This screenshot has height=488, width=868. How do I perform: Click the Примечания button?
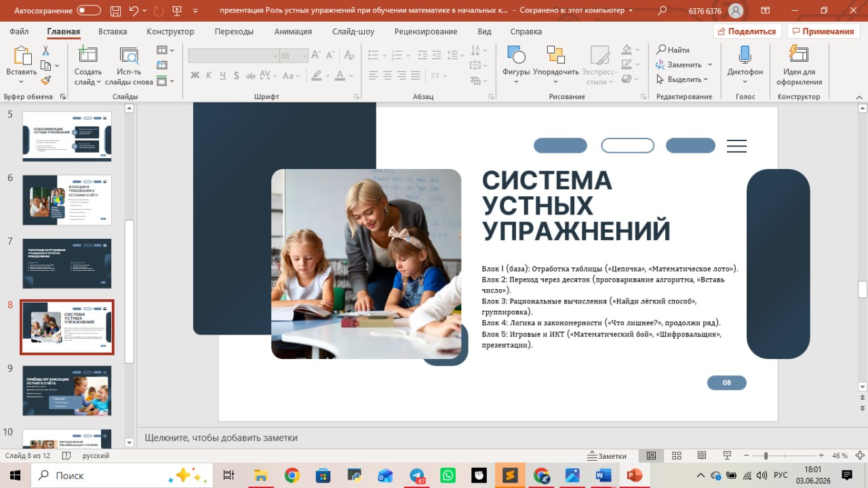coord(823,31)
